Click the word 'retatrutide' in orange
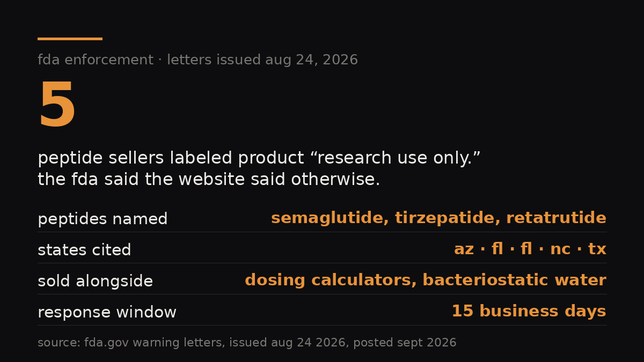The height and width of the screenshot is (362, 644). [x=556, y=218]
